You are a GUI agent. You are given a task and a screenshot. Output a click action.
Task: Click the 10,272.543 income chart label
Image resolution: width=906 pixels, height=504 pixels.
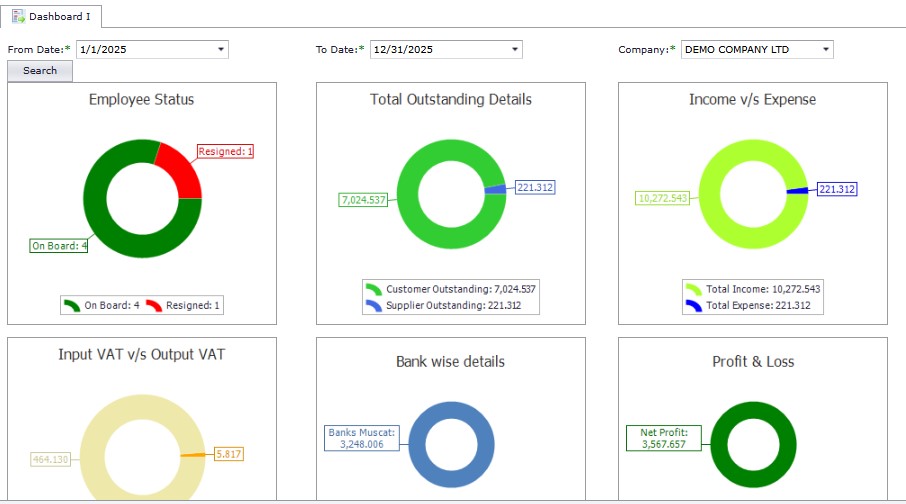coord(662,198)
